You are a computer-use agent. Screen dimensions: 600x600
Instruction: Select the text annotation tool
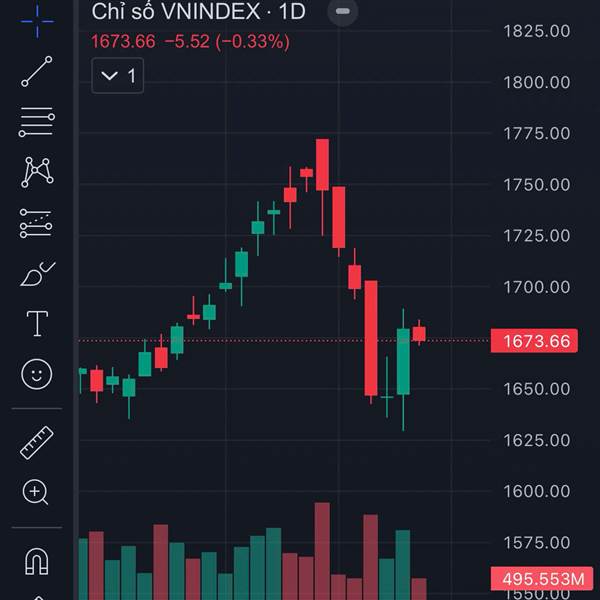37,323
